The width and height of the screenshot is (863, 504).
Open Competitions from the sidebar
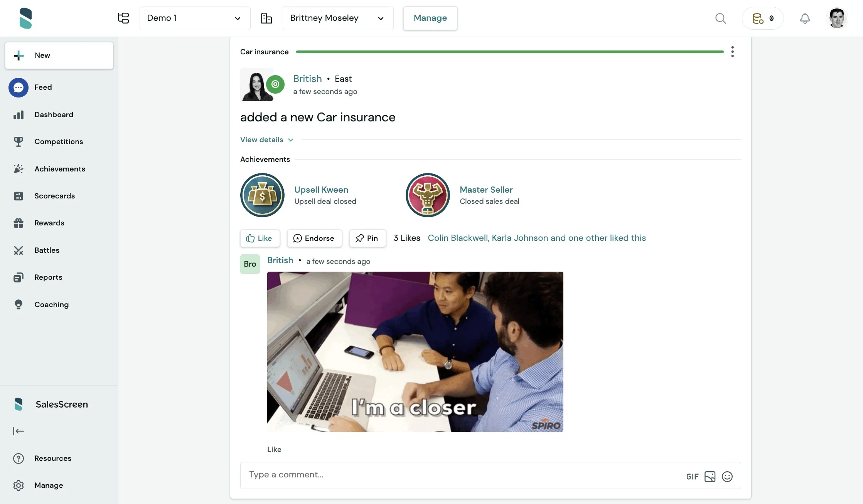tap(59, 142)
